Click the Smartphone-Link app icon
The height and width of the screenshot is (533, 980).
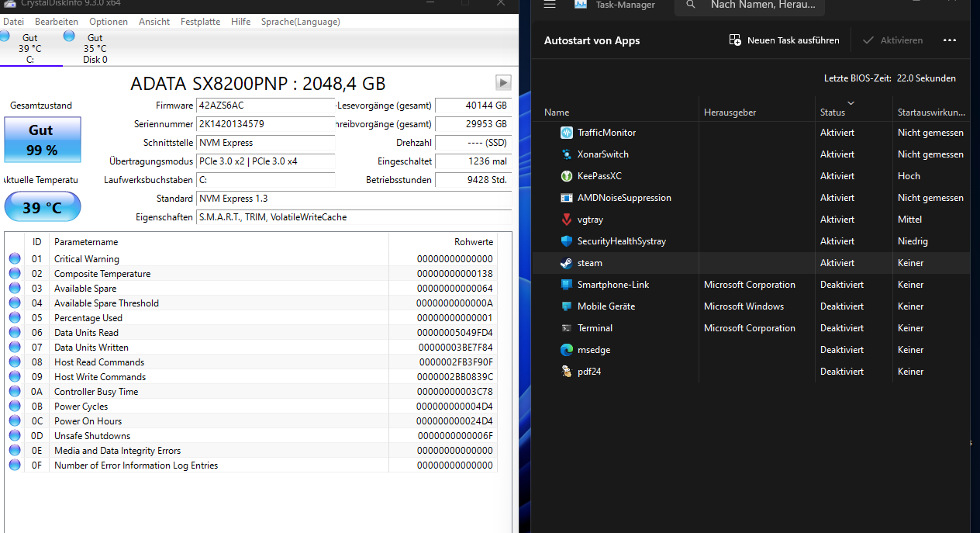tap(566, 285)
